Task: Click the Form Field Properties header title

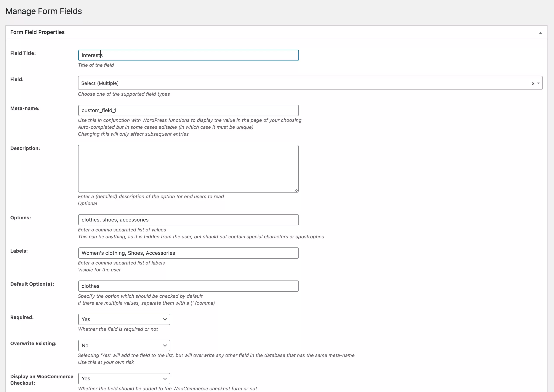Action: point(37,32)
